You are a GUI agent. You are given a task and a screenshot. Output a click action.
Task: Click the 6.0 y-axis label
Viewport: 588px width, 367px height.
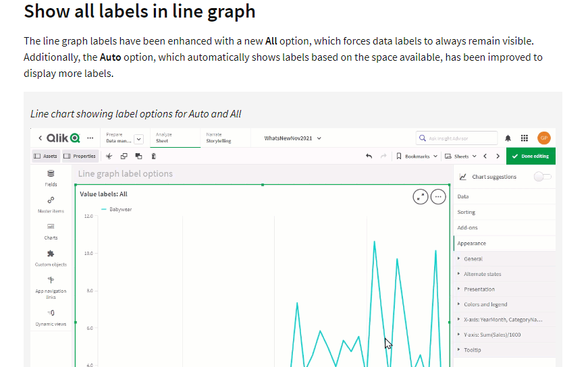click(x=90, y=329)
